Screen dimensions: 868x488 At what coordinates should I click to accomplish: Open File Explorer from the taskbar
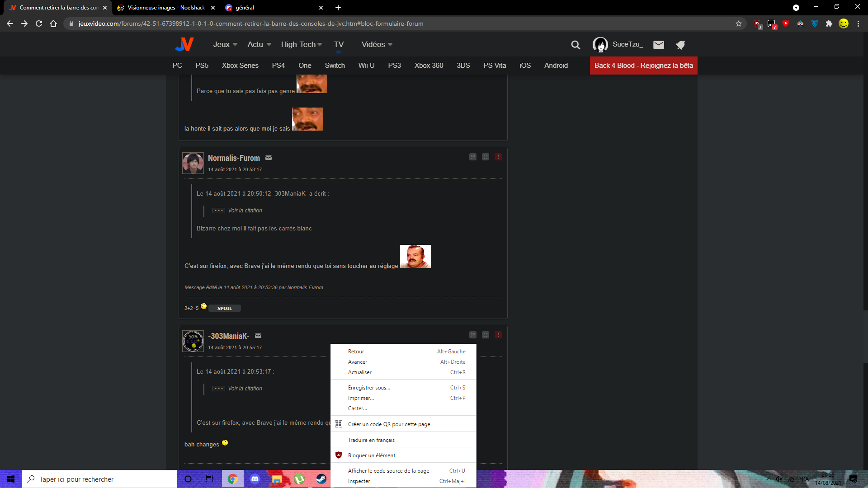click(x=277, y=479)
